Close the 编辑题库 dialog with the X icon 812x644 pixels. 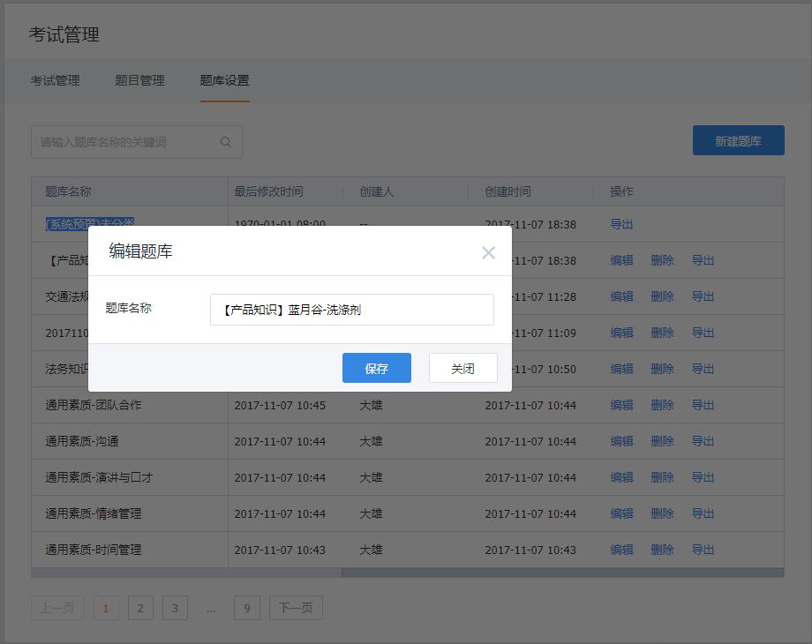488,252
